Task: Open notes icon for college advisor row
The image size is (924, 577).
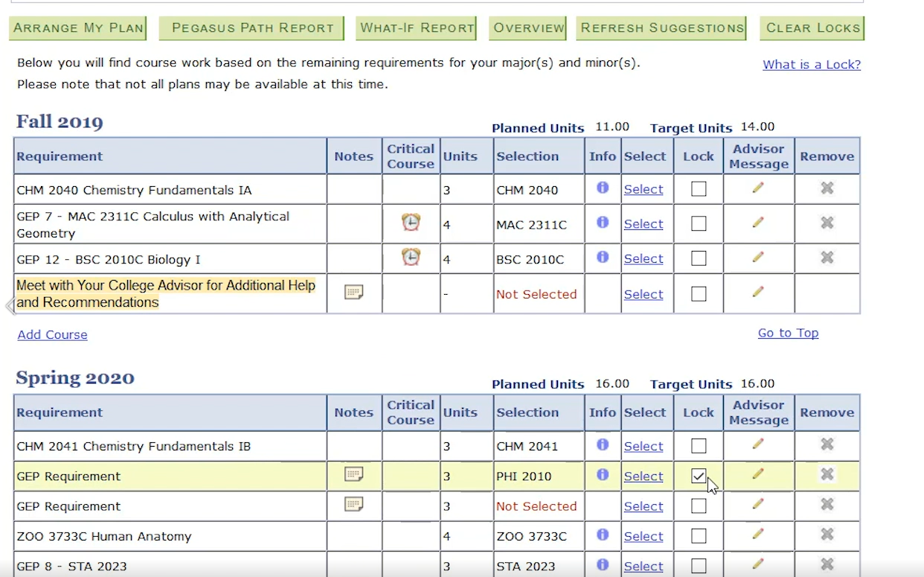Action: (x=354, y=293)
